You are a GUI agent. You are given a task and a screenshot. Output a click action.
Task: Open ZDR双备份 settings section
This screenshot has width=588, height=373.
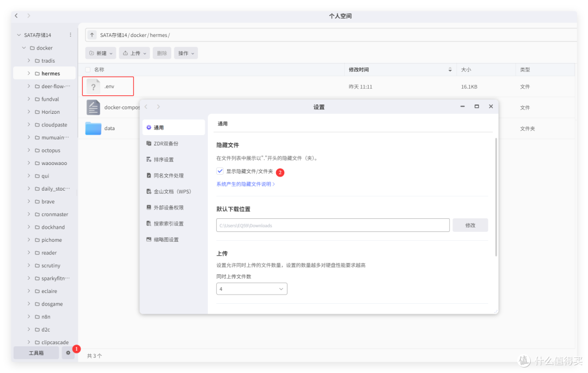pyautogui.click(x=174, y=144)
